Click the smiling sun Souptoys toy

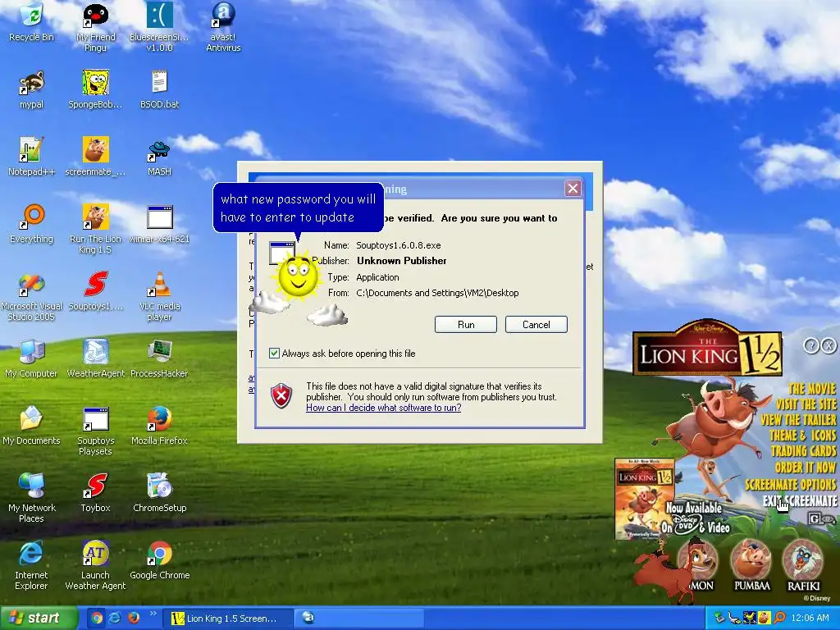pyautogui.click(x=298, y=276)
